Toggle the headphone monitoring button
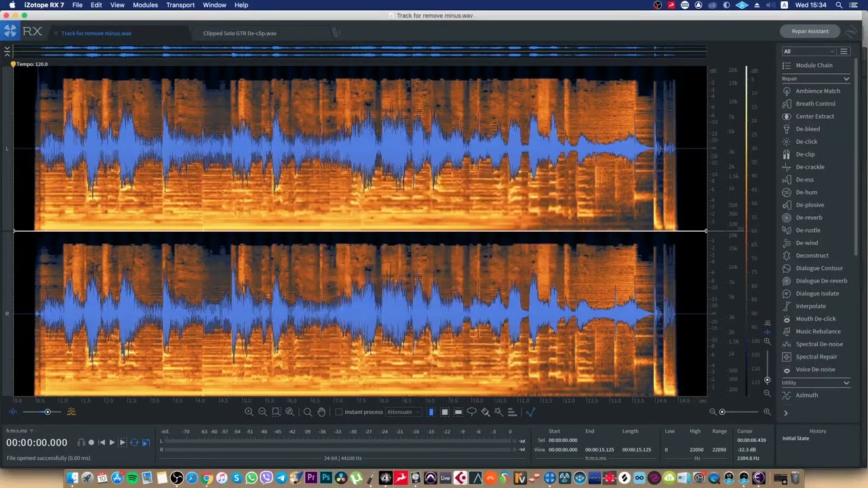 click(x=81, y=443)
